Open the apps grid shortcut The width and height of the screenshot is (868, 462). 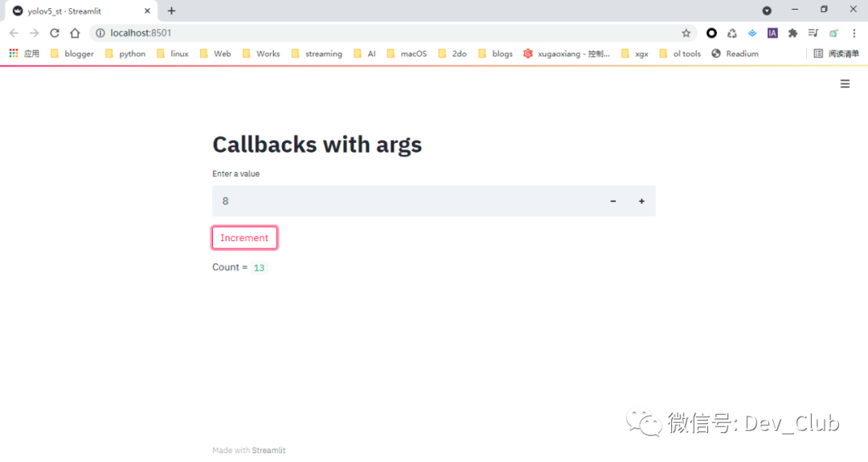pos(24,54)
